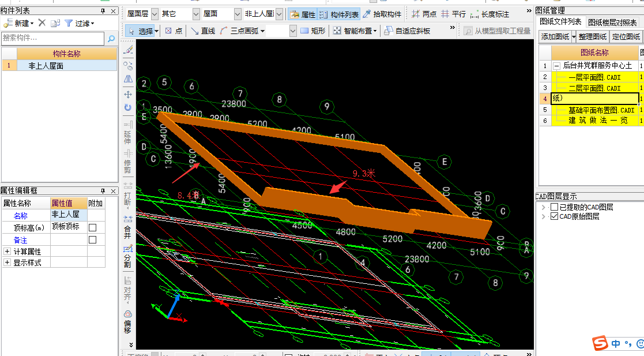Open the Select (选择) tool dropdown arrow
This screenshot has height=356, width=644.
[156, 31]
